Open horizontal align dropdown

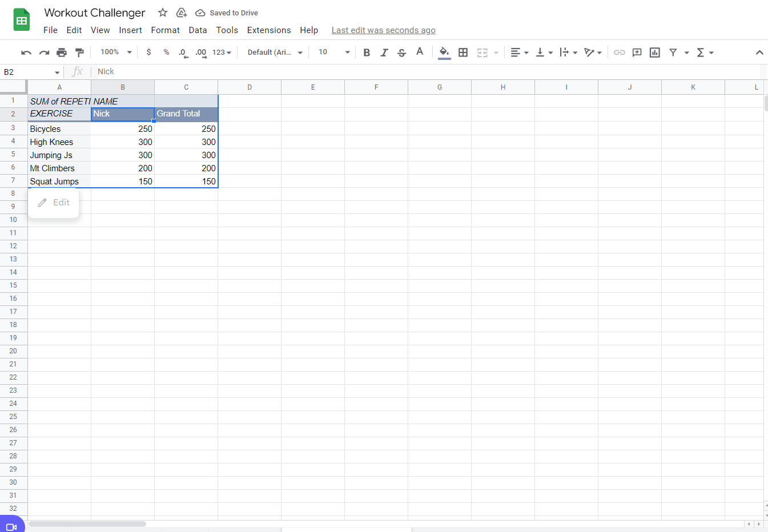519,53
